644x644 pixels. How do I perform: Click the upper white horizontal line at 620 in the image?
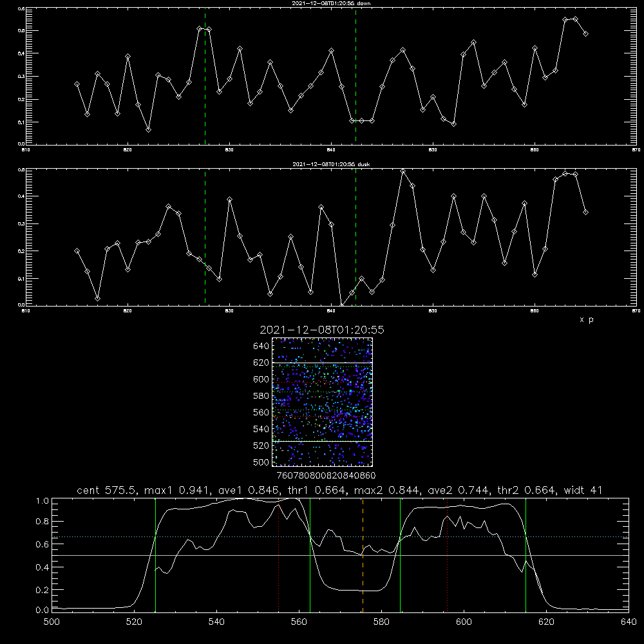tap(322, 363)
